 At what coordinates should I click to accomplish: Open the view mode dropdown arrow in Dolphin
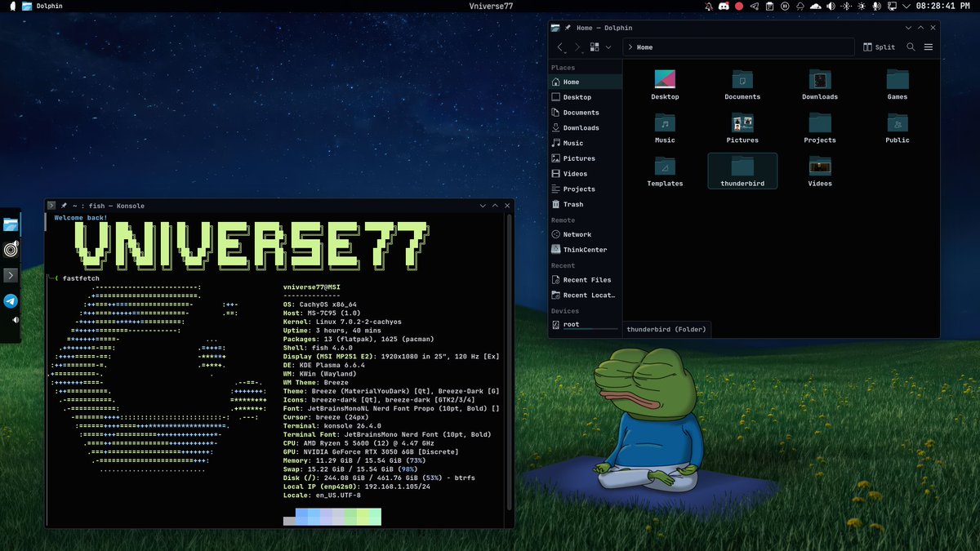[608, 47]
